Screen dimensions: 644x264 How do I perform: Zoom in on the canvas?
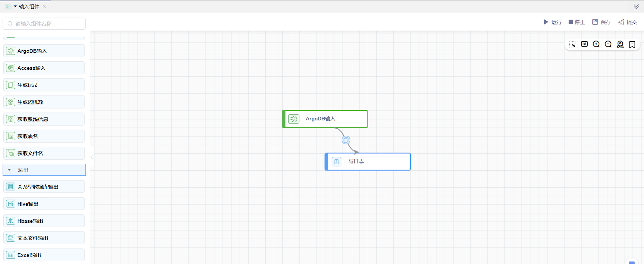(x=596, y=44)
